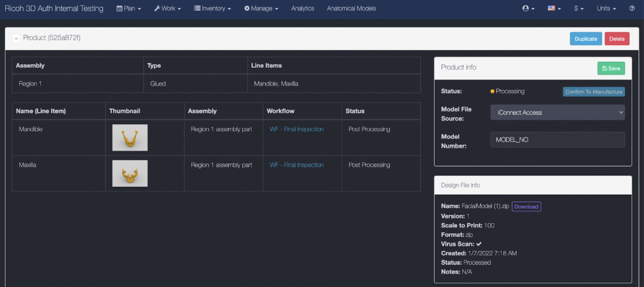Viewport: 644px width, 287px height.
Task: Open the Inventory list menu
Action: (x=212, y=8)
